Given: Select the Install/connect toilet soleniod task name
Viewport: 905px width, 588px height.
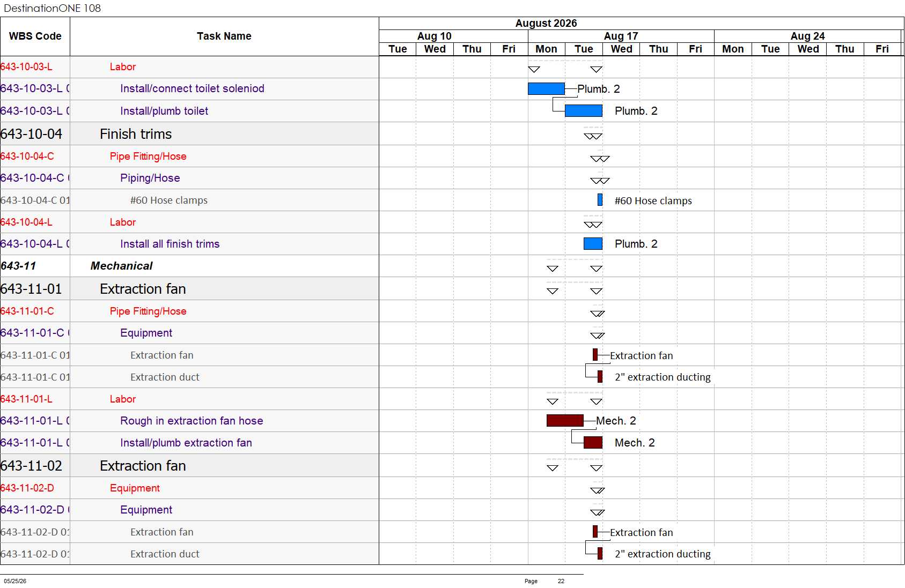Looking at the screenshot, I should (x=192, y=88).
